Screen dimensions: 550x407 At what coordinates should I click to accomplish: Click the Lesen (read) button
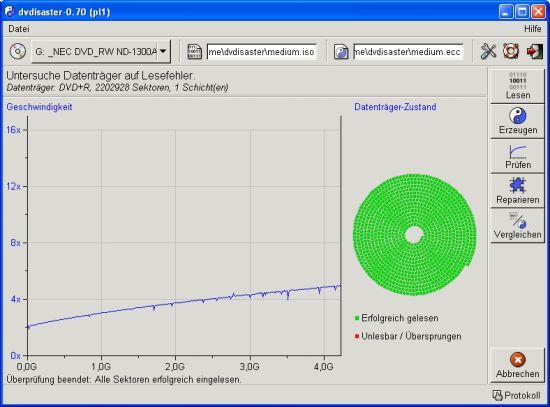(517, 86)
